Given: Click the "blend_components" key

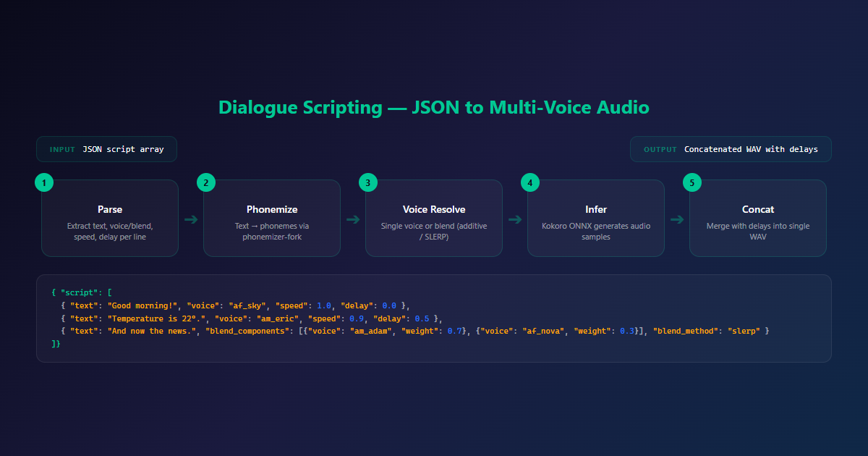Looking at the screenshot, I should click(x=248, y=331).
